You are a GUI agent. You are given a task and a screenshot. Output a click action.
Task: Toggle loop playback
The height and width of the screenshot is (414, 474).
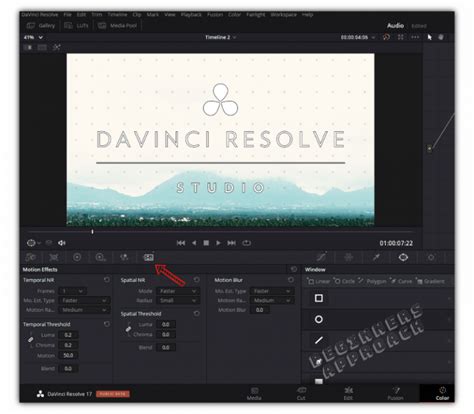(x=247, y=243)
